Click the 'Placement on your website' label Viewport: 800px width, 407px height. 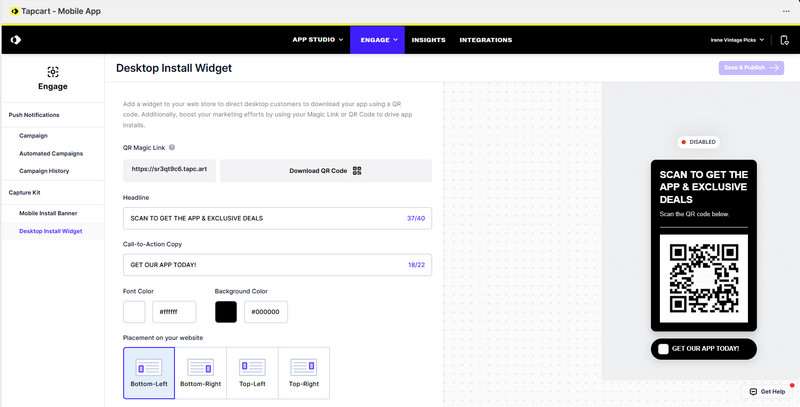(163, 338)
